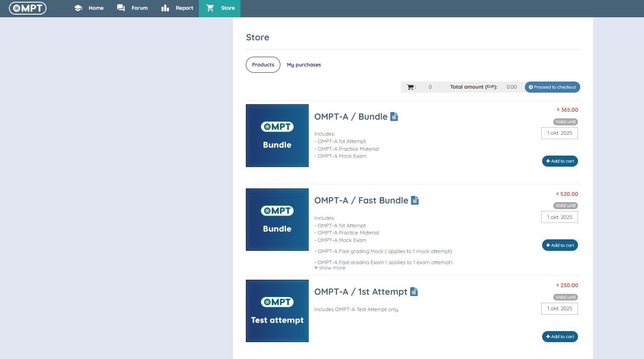Click the Valid until badge of Fast Bundle
The height and width of the screenshot is (359, 644).
(x=566, y=206)
